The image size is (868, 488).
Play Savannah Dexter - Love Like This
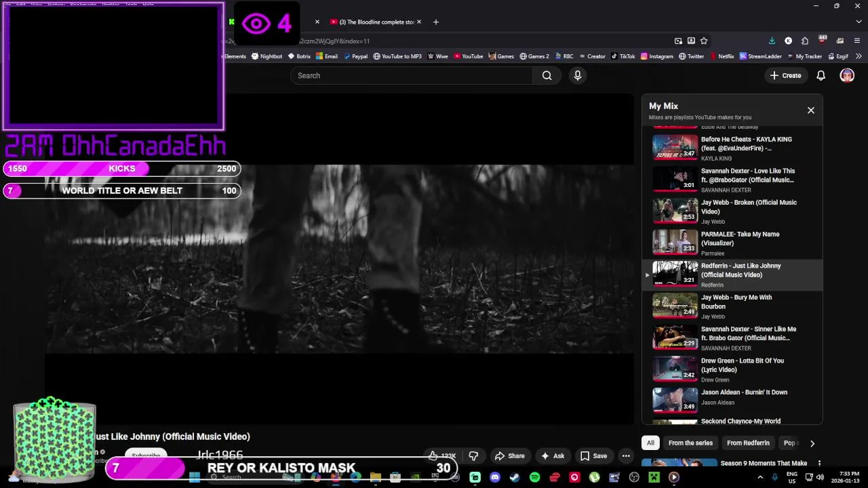point(732,180)
